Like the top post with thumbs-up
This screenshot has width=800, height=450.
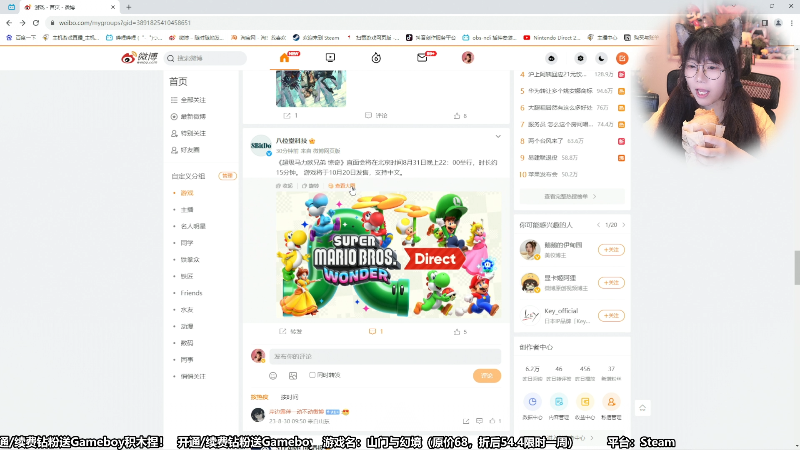tap(457, 116)
